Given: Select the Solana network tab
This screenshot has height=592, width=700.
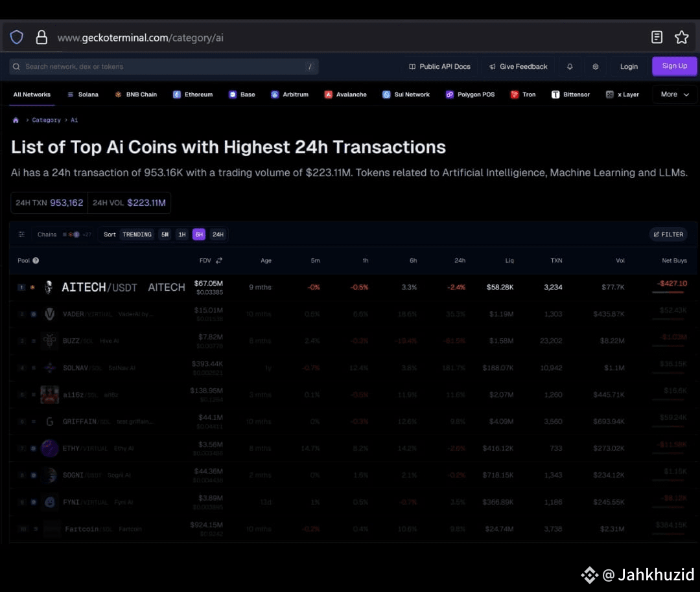Looking at the screenshot, I should [83, 95].
